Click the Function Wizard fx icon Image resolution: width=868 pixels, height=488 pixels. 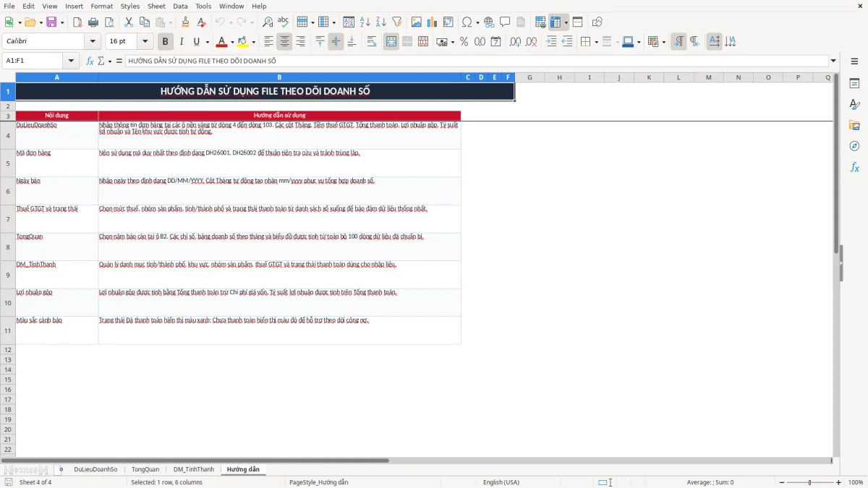click(x=90, y=61)
